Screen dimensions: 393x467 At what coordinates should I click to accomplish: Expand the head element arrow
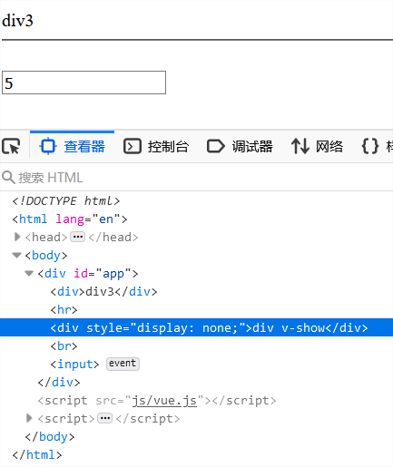[17, 237]
